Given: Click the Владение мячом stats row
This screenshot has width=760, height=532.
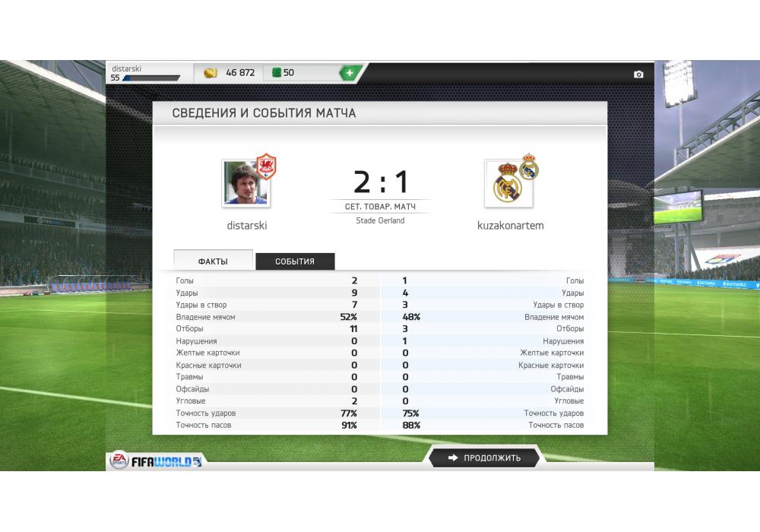Looking at the screenshot, I should point(379,317).
